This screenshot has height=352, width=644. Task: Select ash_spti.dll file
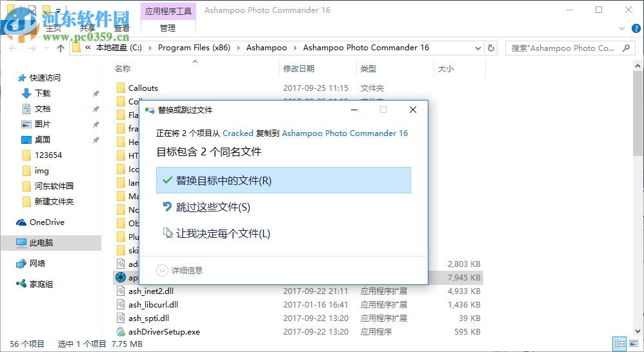pyautogui.click(x=148, y=318)
